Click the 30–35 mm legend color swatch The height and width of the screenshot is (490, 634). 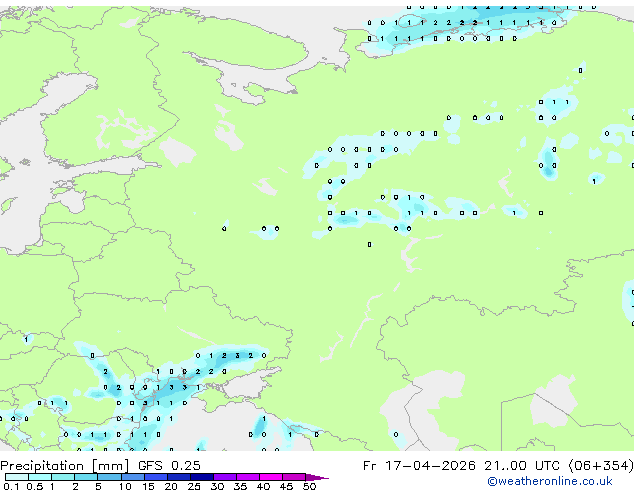225,477
